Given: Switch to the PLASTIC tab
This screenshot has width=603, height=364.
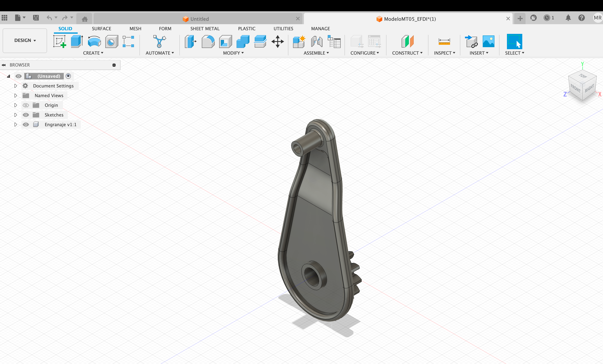Looking at the screenshot, I should (x=247, y=29).
